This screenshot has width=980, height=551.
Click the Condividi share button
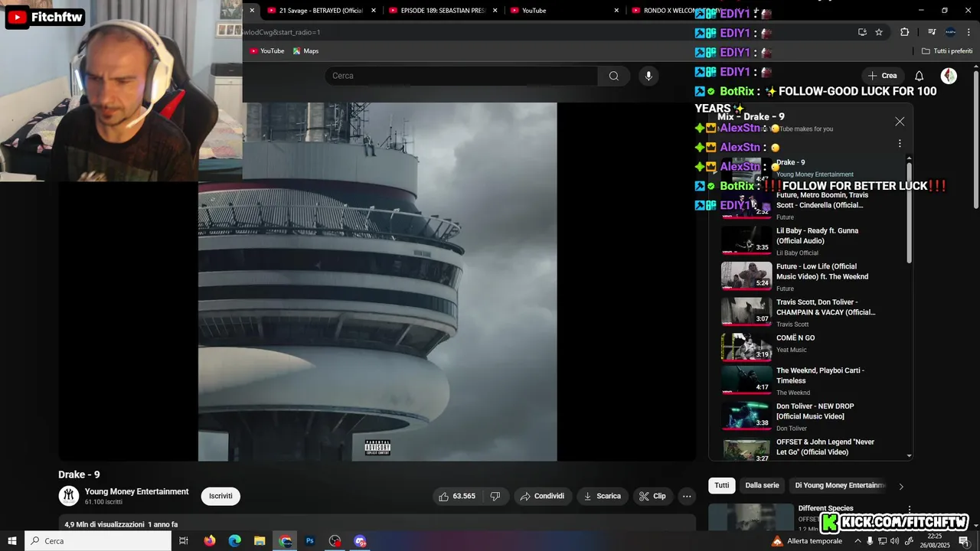point(542,496)
